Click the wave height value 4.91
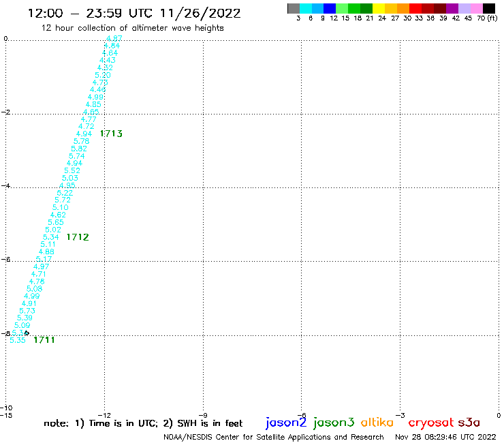 (x=29, y=303)
